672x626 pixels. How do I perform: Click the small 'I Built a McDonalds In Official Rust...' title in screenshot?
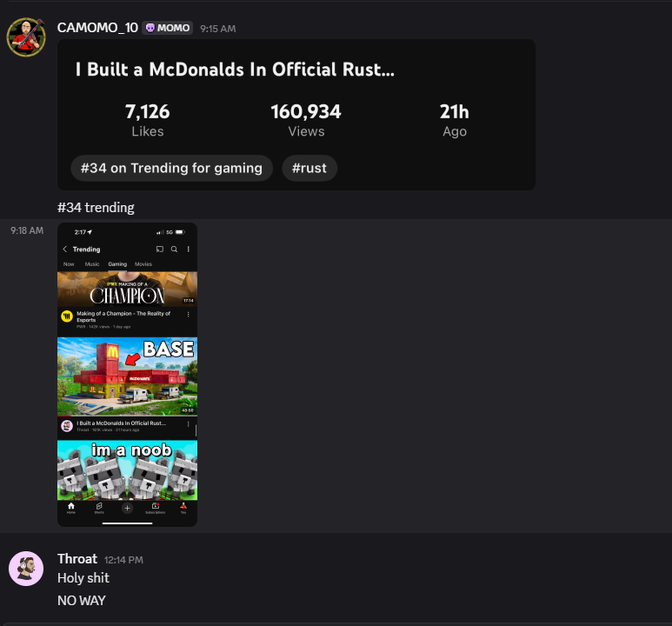pyautogui.click(x=122, y=423)
